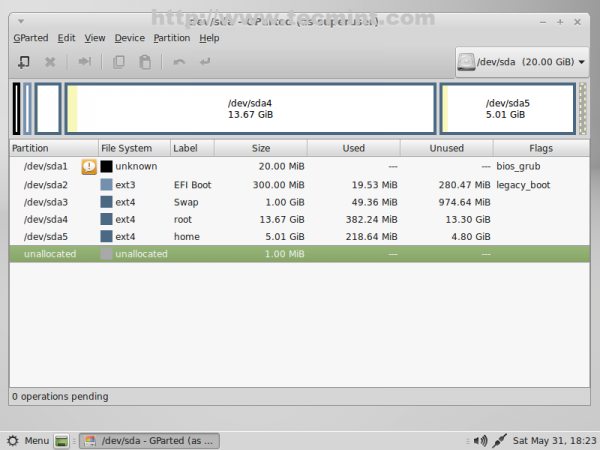Select the /dev/sda3 partition row
Viewport: 600px width, 450px height.
click(x=300, y=202)
